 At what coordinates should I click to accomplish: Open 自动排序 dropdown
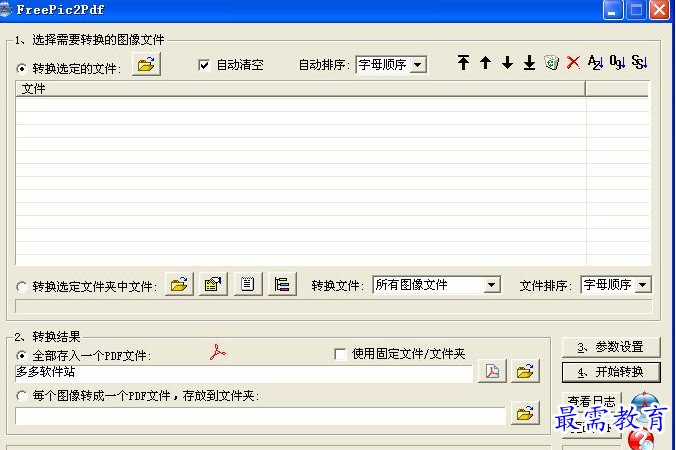click(417, 65)
